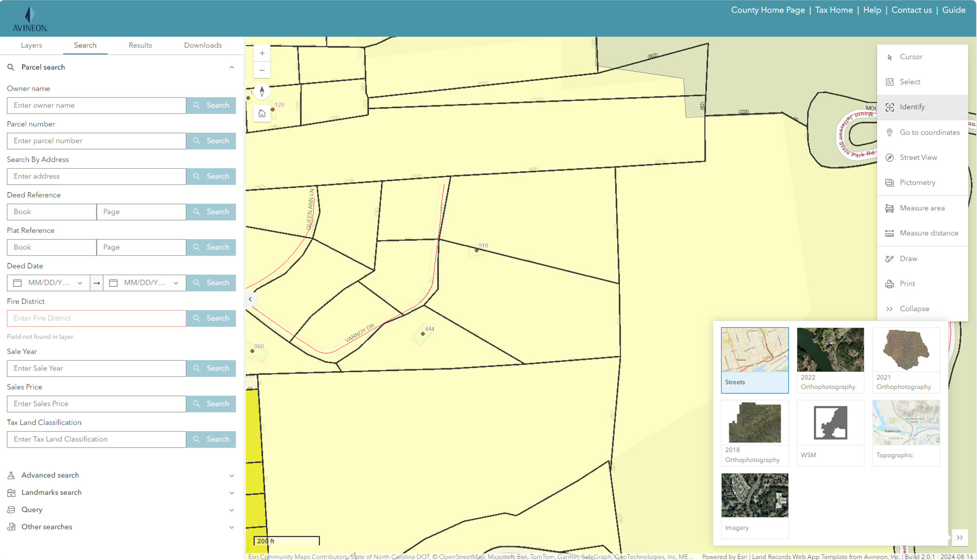977x560 pixels.
Task: Select the Print tool
Action: pyautogui.click(x=907, y=284)
